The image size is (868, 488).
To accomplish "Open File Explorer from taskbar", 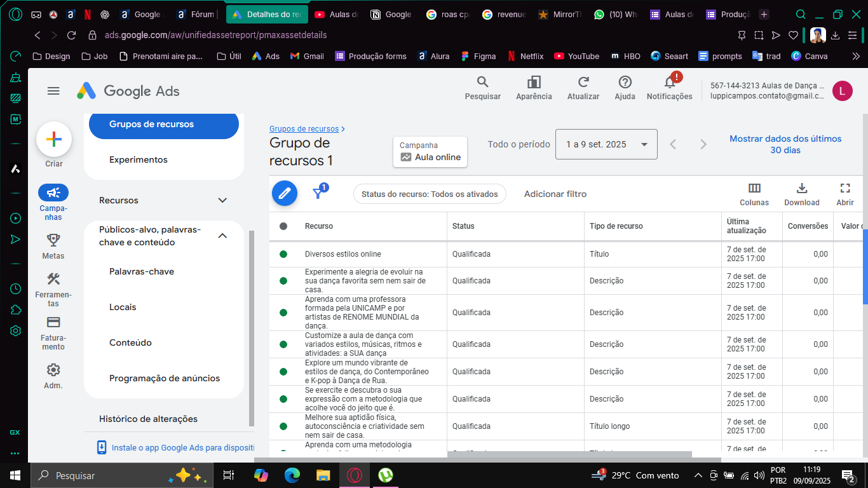I will point(323,475).
